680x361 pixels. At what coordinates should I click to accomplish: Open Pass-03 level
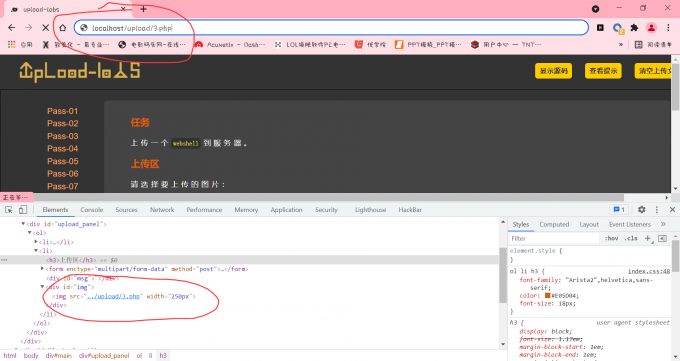62,136
